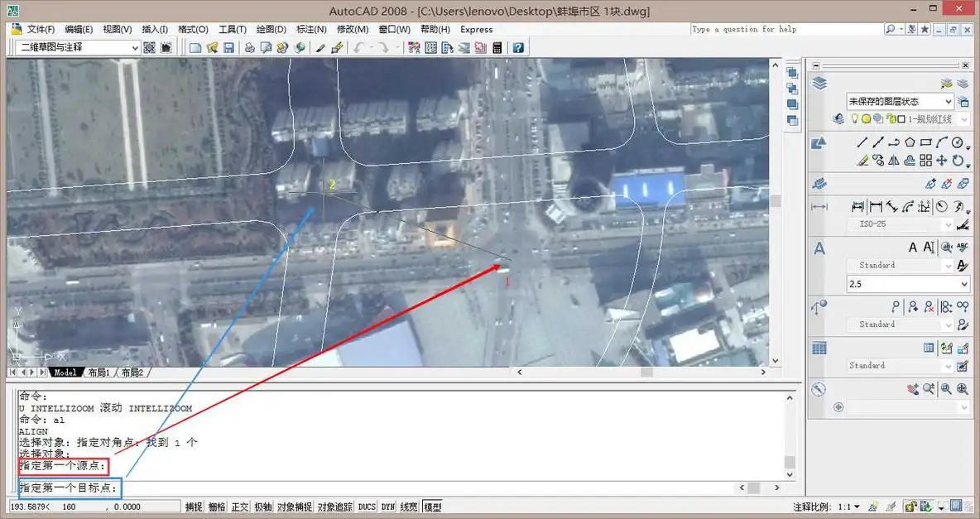Click the Help question mark icon

tap(518, 48)
